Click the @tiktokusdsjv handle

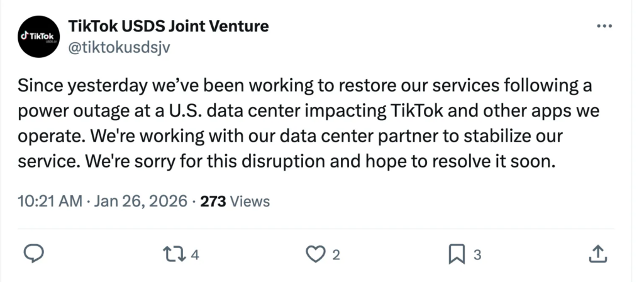point(118,48)
